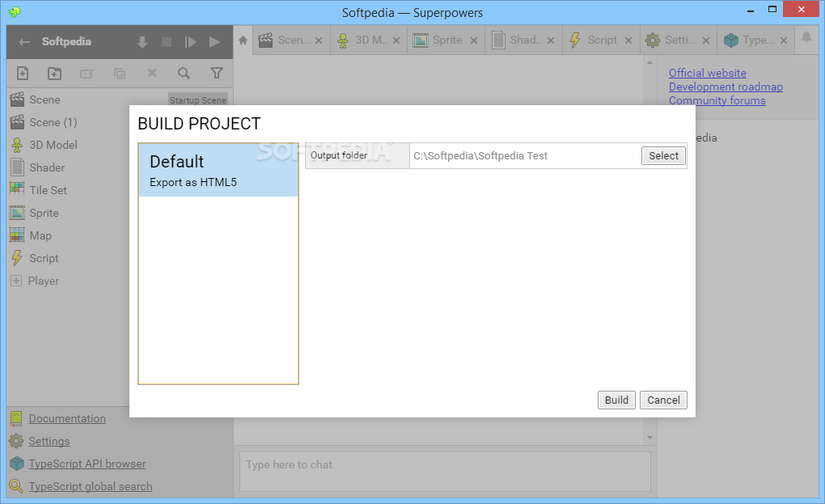This screenshot has width=825, height=504.
Task: Click the rename asset icon
Action: pyautogui.click(x=87, y=74)
